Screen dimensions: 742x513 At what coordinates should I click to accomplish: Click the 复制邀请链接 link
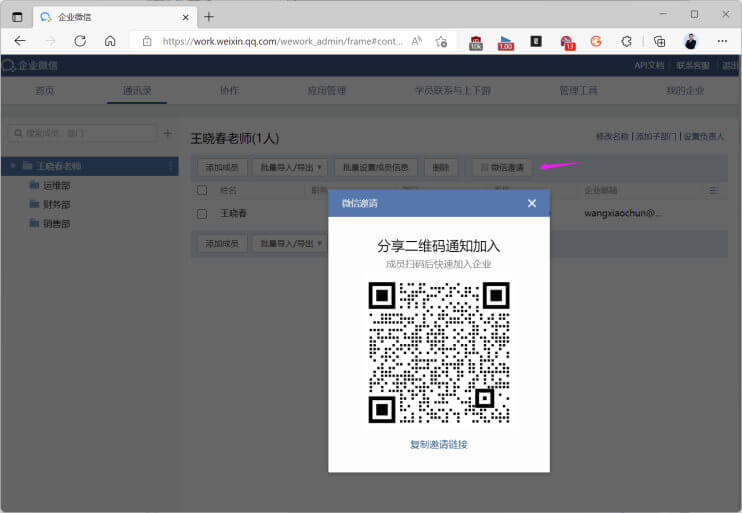pos(439,444)
